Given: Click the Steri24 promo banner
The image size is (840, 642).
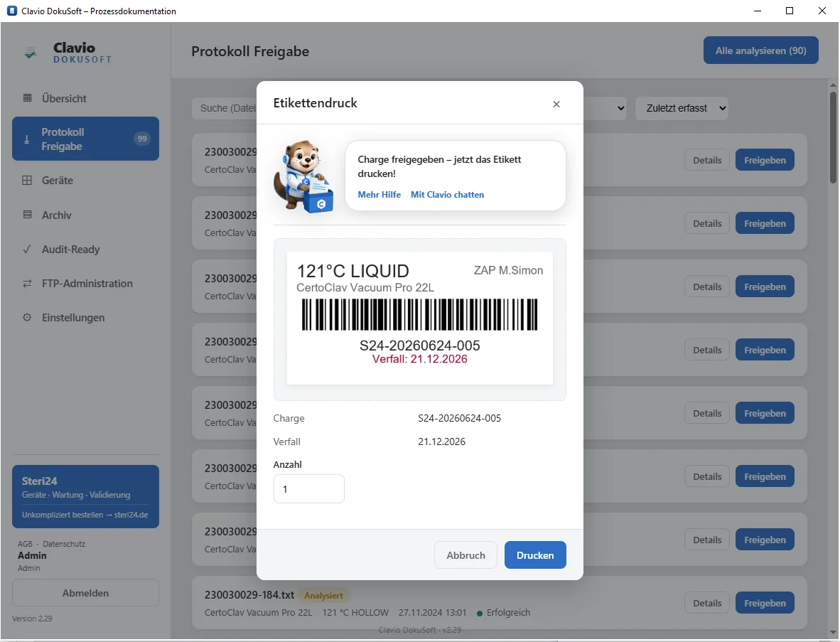Looking at the screenshot, I should [85, 497].
